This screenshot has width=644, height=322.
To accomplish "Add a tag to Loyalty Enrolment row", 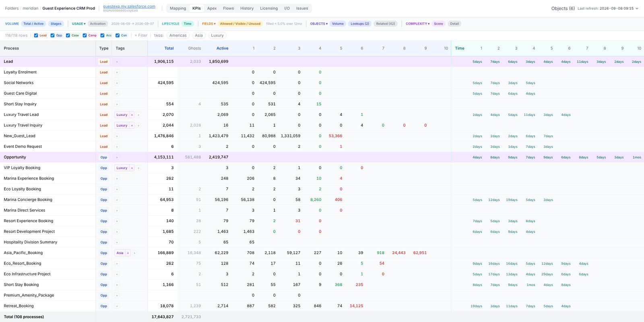I will click(x=117, y=72).
